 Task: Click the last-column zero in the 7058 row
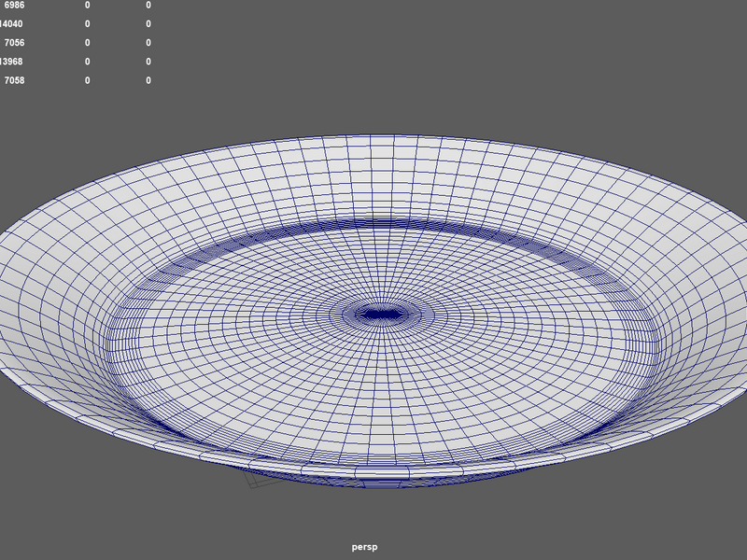pos(148,80)
